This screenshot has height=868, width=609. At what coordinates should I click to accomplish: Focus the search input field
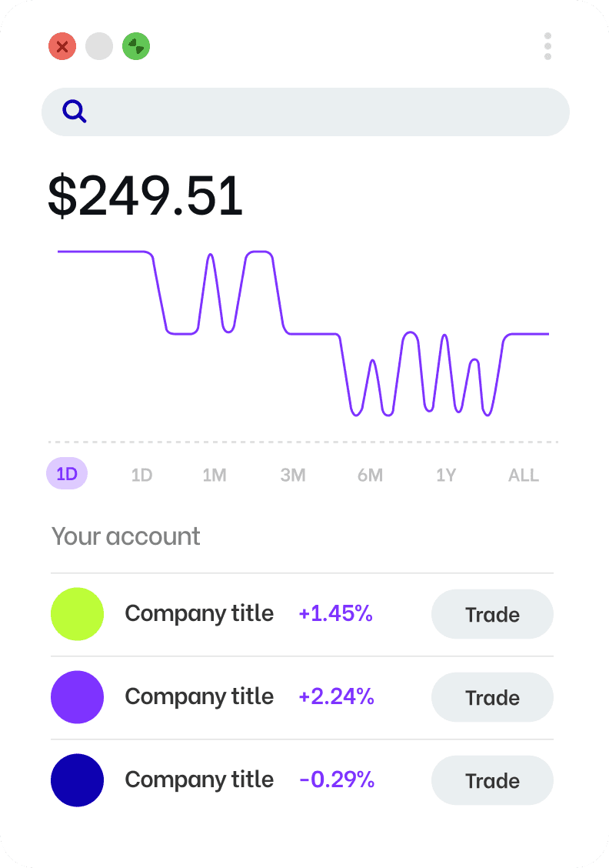pyautogui.click(x=305, y=112)
